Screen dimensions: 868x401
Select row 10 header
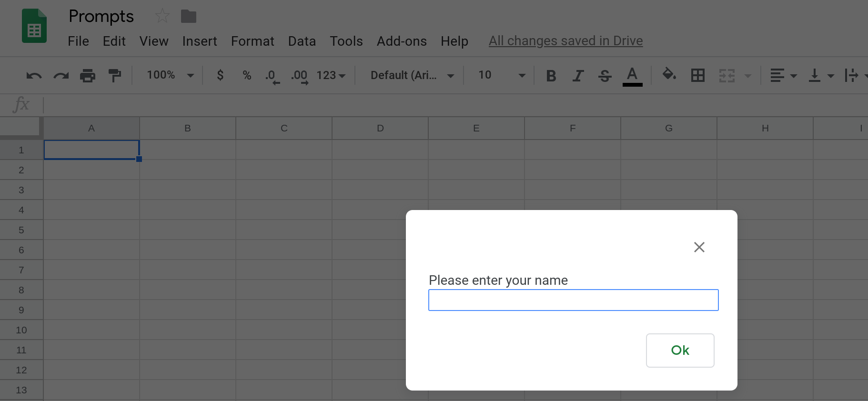[21, 330]
